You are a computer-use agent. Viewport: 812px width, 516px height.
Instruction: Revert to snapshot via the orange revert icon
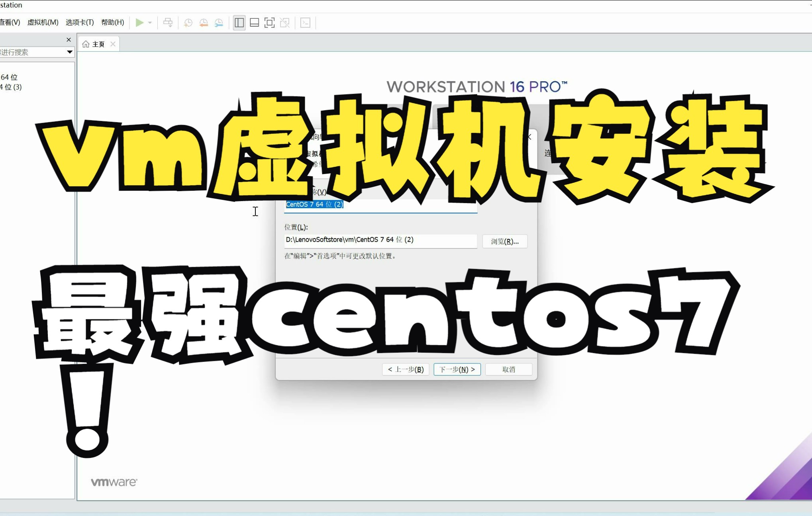coord(203,22)
